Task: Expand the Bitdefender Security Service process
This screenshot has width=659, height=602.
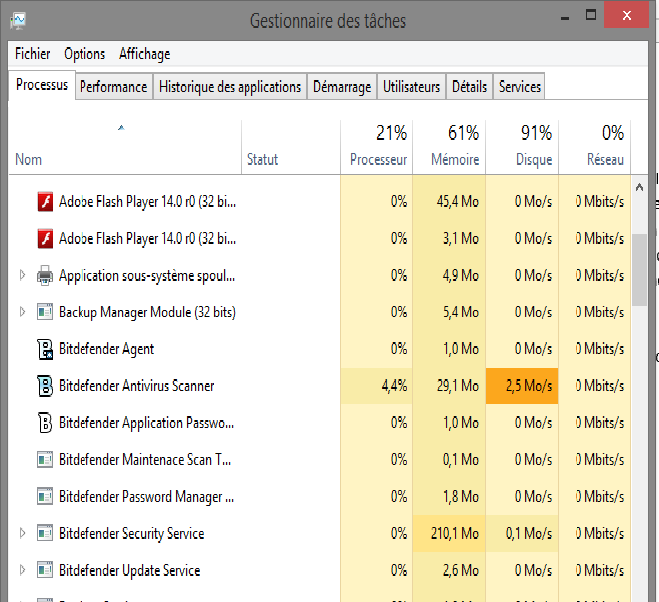Action: 22,533
